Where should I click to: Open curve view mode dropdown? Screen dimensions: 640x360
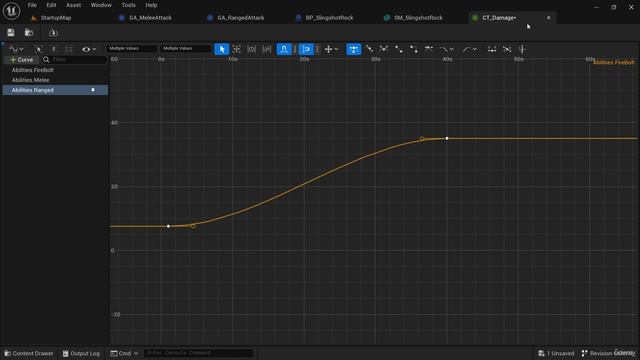tap(16, 49)
